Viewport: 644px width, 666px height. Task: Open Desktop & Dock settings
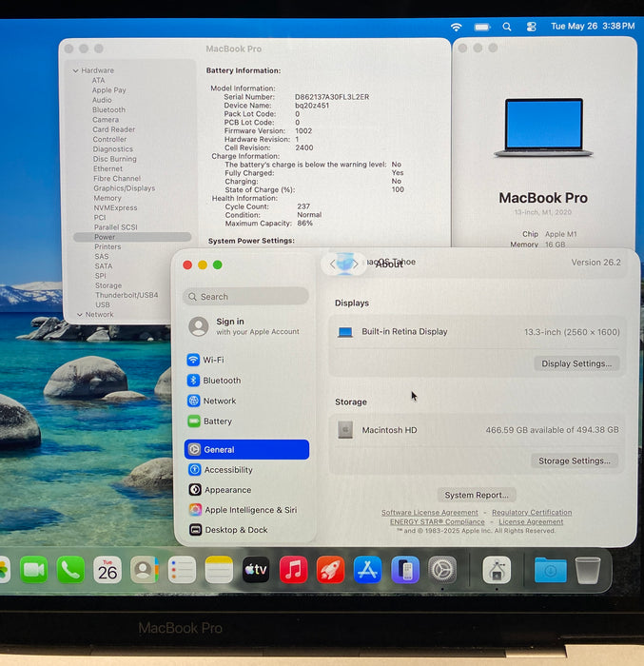pyautogui.click(x=246, y=530)
